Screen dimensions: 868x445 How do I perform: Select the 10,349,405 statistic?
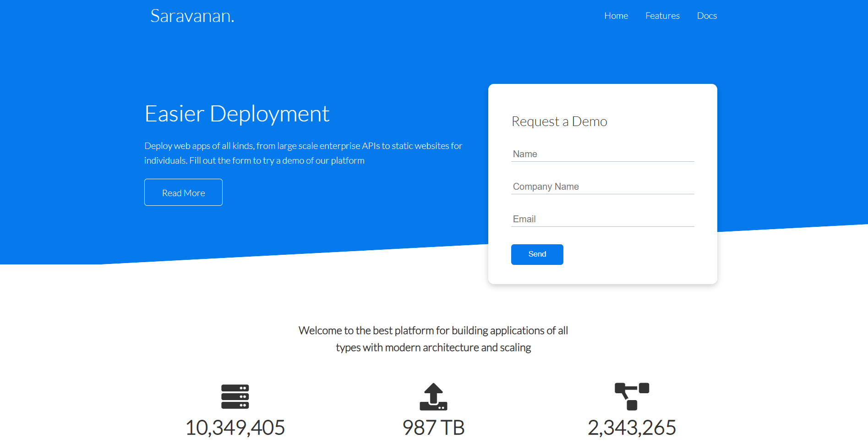(x=235, y=428)
